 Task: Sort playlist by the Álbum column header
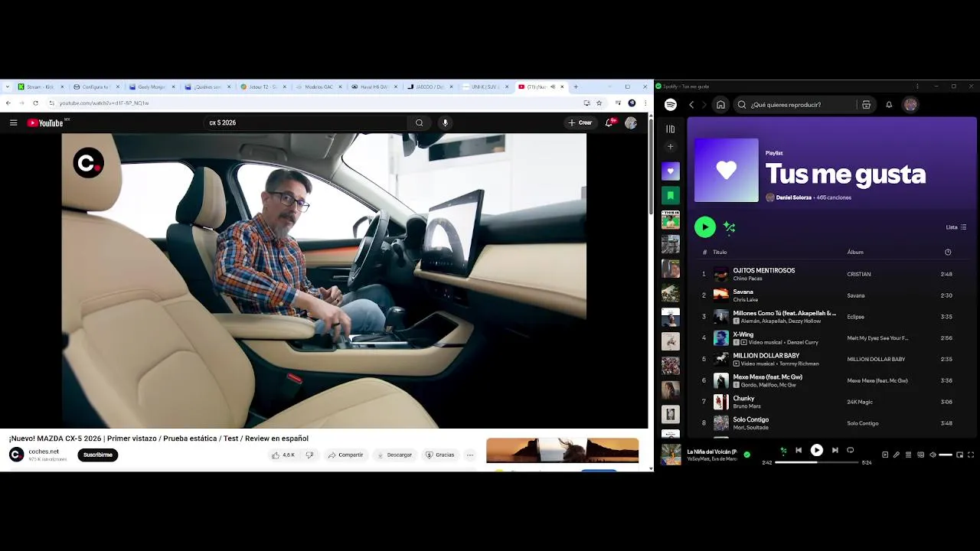click(855, 252)
